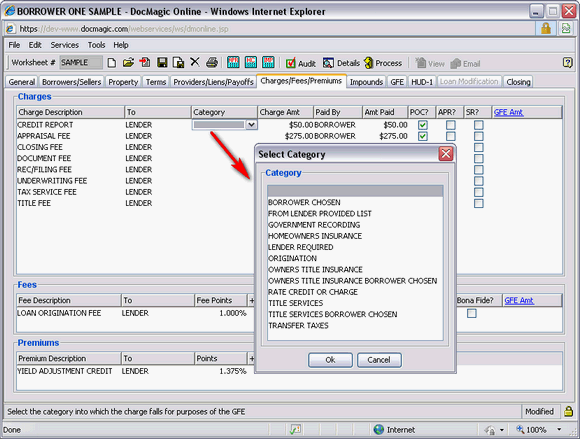Click the HC calculator icon

point(251,62)
